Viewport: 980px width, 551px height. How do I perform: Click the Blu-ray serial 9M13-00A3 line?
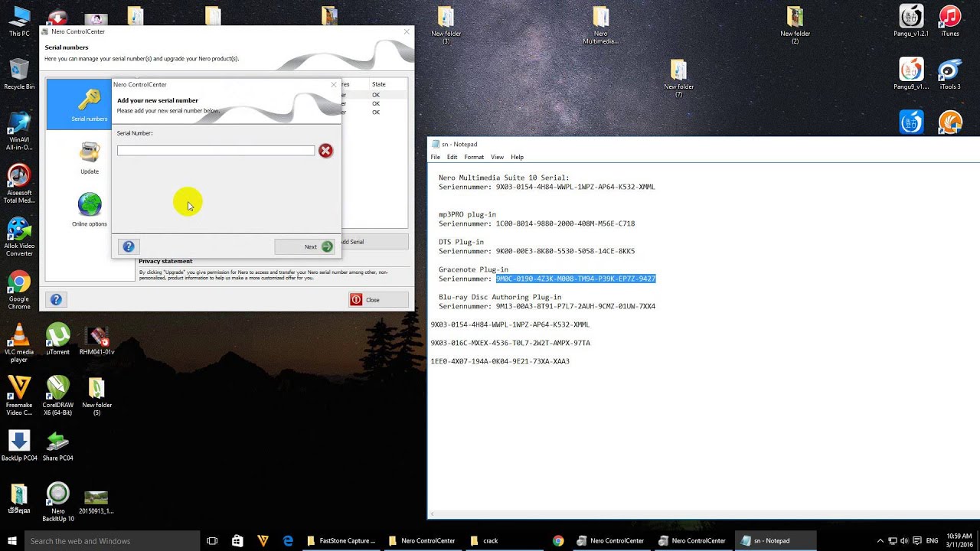tap(547, 306)
